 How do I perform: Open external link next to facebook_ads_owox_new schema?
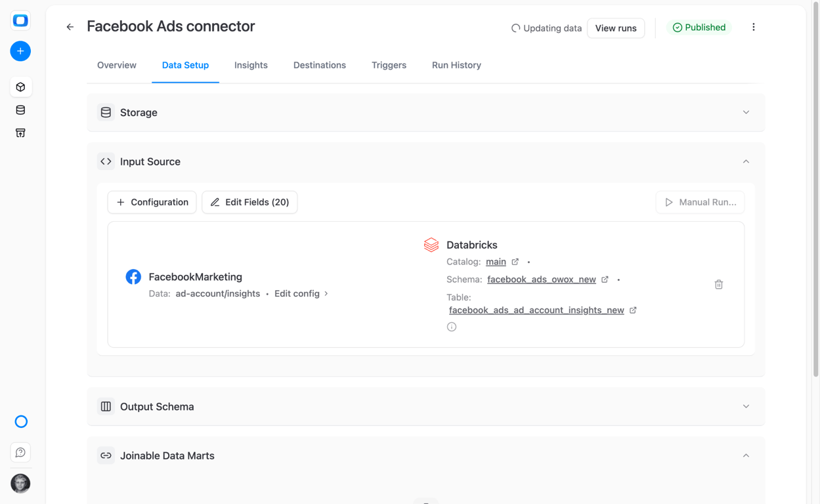(x=605, y=280)
